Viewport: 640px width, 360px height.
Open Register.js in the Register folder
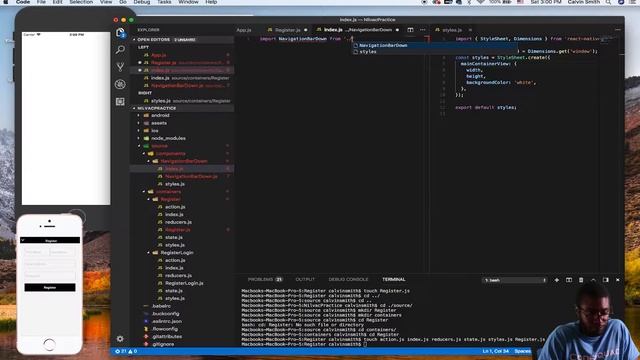(178, 230)
